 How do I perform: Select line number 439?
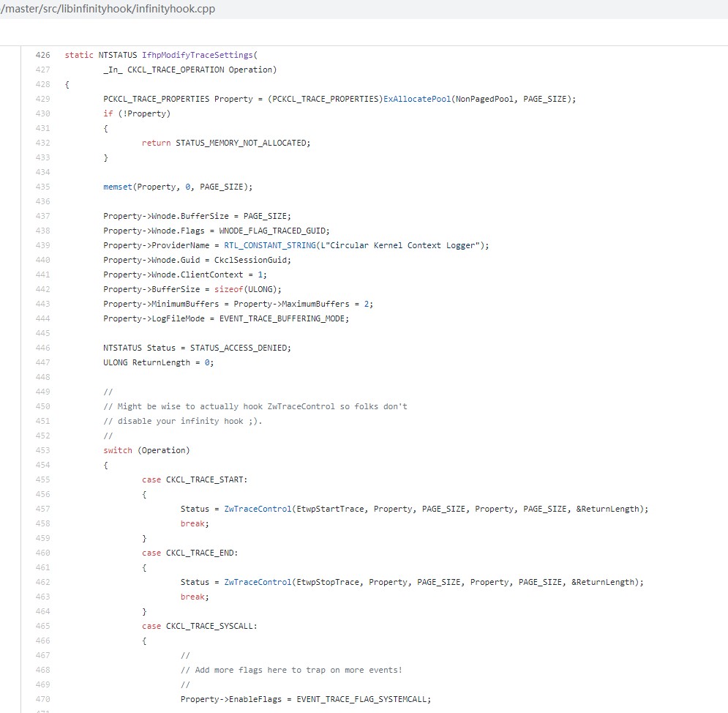42,245
